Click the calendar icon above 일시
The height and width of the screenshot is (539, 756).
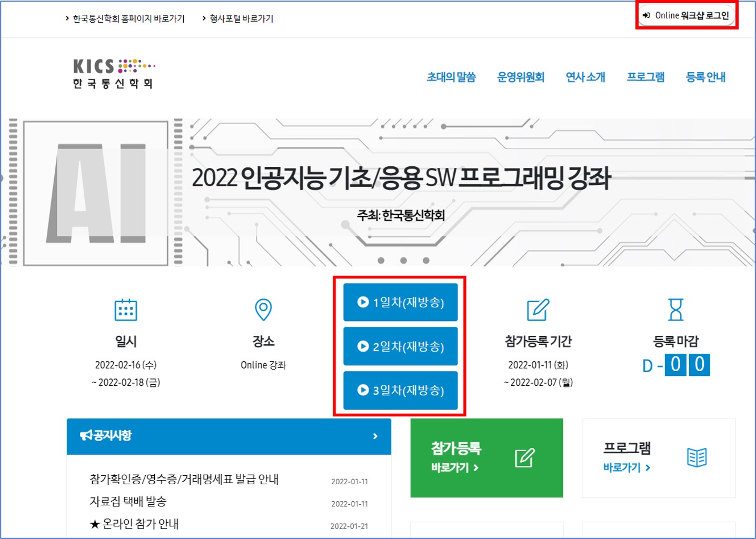(126, 310)
